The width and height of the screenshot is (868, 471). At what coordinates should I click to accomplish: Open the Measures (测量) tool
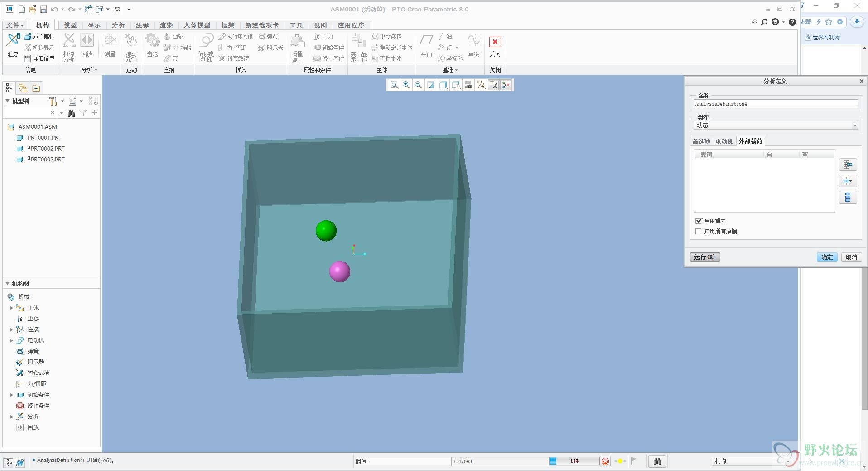[110, 45]
